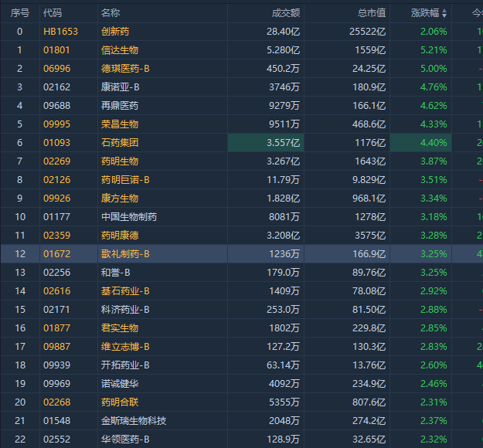This screenshot has width=483, height=448.
Task: Select 德琪医药-B in the list
Action: click(125, 69)
